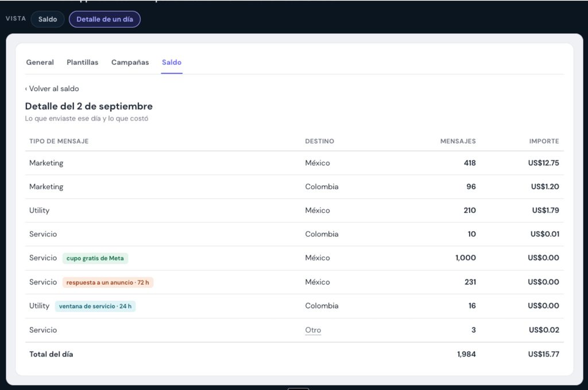The height and width of the screenshot is (390, 588).
Task: Click the ventana de servicio · 24 h badge
Action: tap(95, 306)
